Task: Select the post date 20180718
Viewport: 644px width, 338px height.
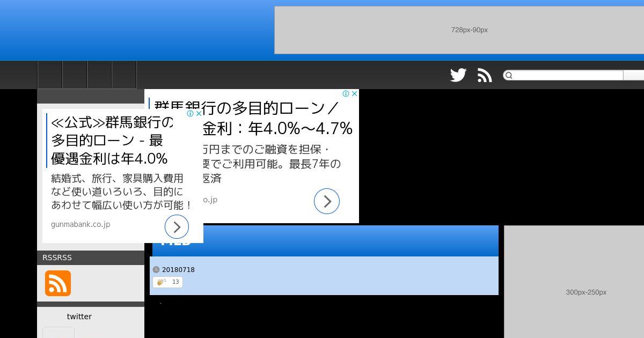Action: click(178, 270)
